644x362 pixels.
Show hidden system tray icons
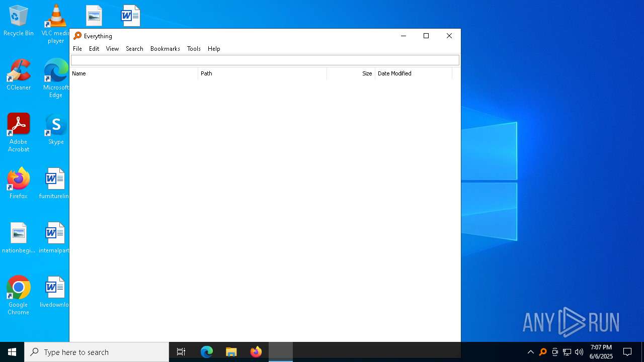pos(531,352)
